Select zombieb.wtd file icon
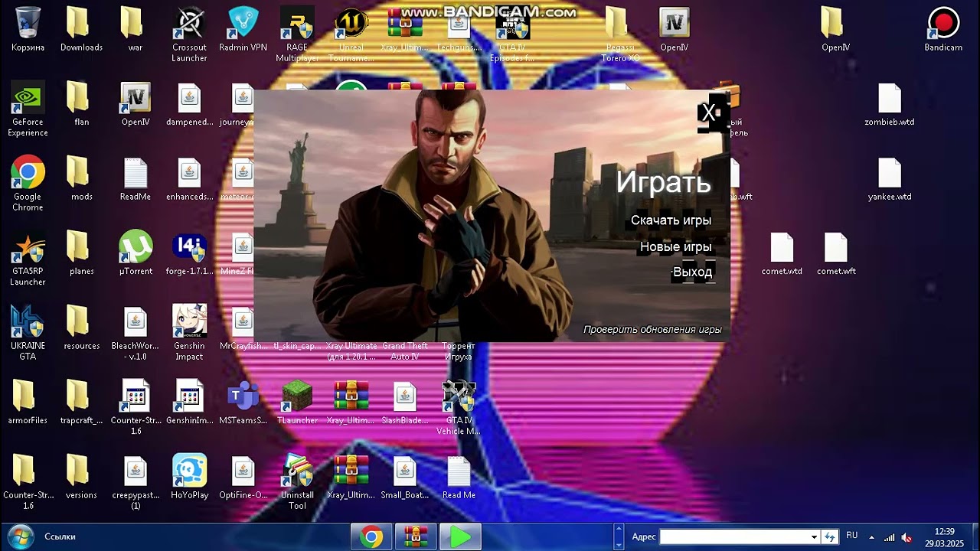Viewport: 980px width, 551px height. 890,105
